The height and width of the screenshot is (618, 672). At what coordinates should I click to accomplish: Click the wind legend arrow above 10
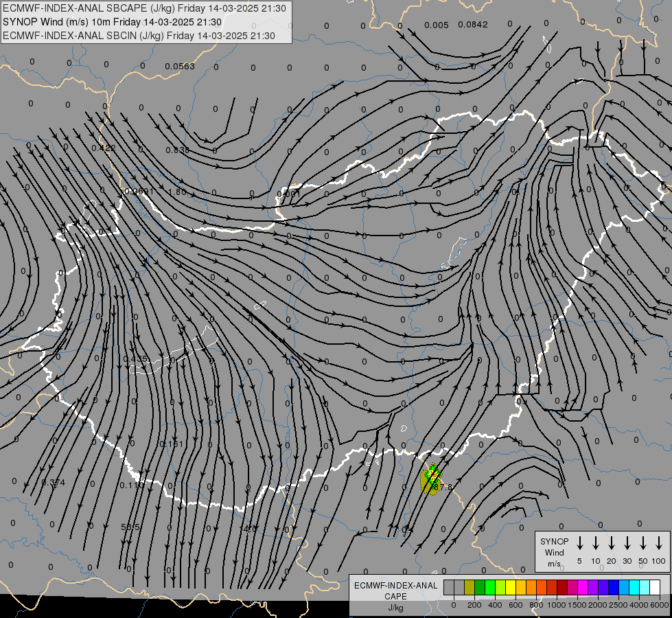coord(596,543)
